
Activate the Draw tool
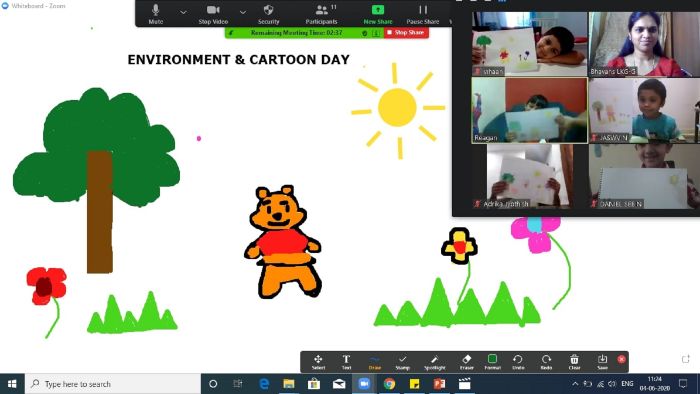[x=375, y=362]
